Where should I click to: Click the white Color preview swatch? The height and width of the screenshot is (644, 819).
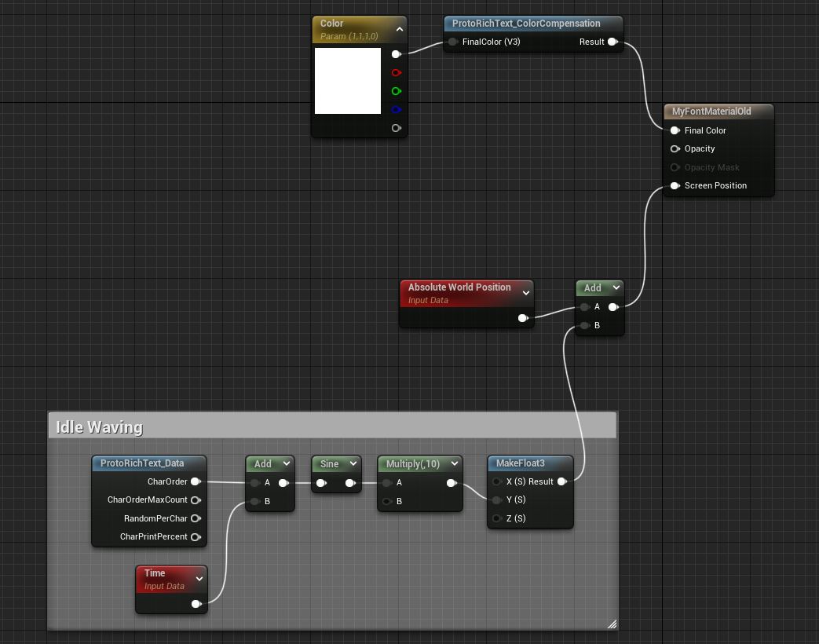348,81
